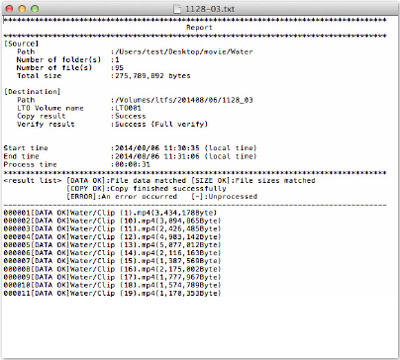
Task: Click the 1128-03.txt window title
Action: pyautogui.click(x=210, y=9)
